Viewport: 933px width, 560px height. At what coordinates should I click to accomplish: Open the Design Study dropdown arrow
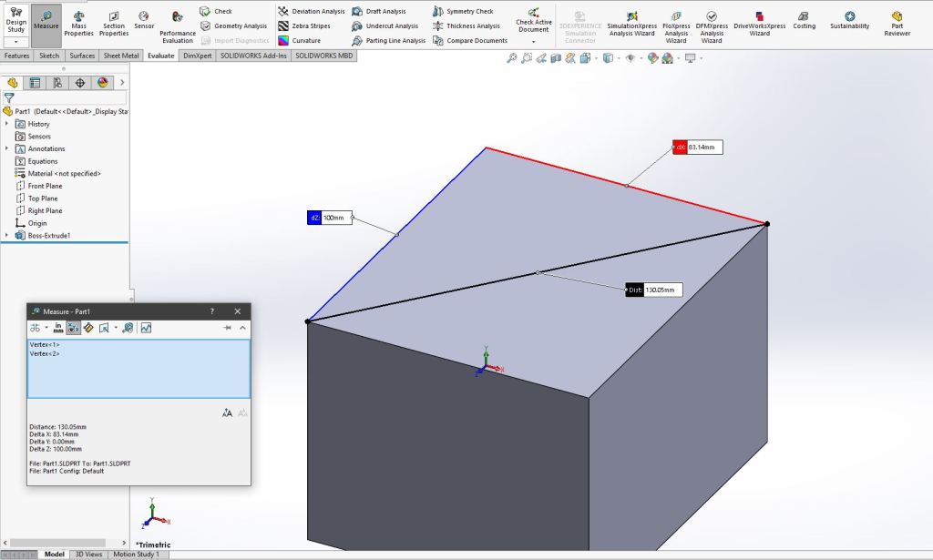[15, 42]
